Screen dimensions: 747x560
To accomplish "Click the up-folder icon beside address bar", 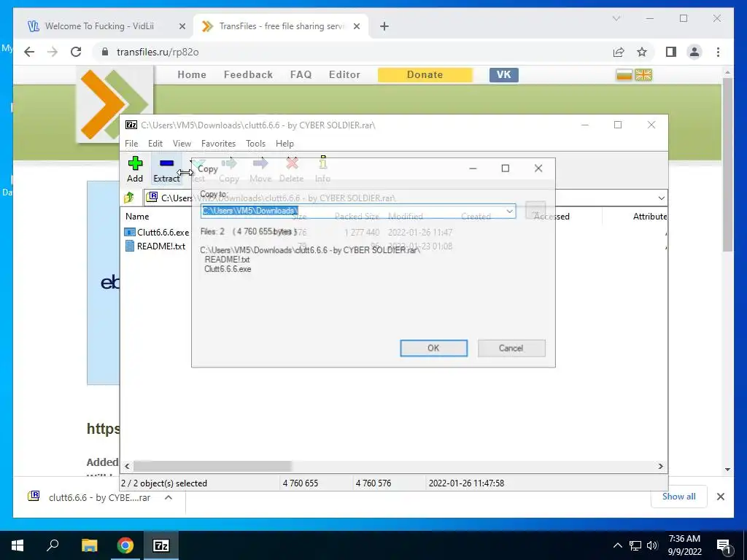I will pyautogui.click(x=128, y=198).
